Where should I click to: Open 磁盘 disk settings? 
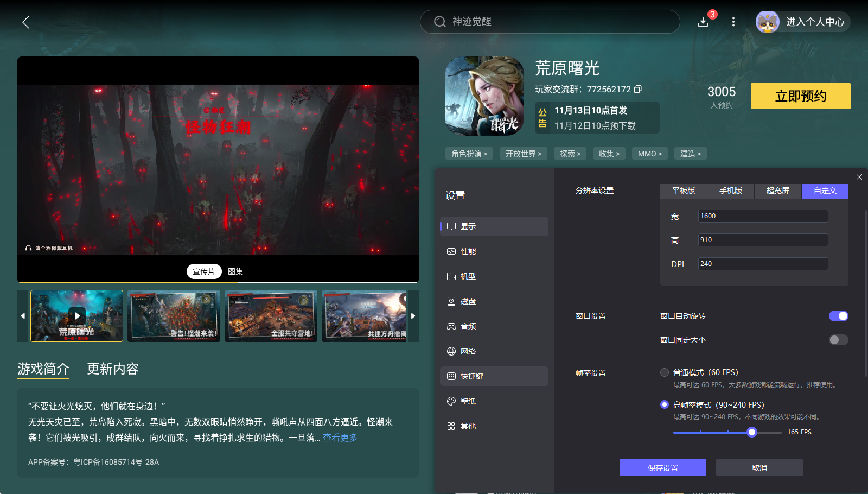tap(494, 301)
